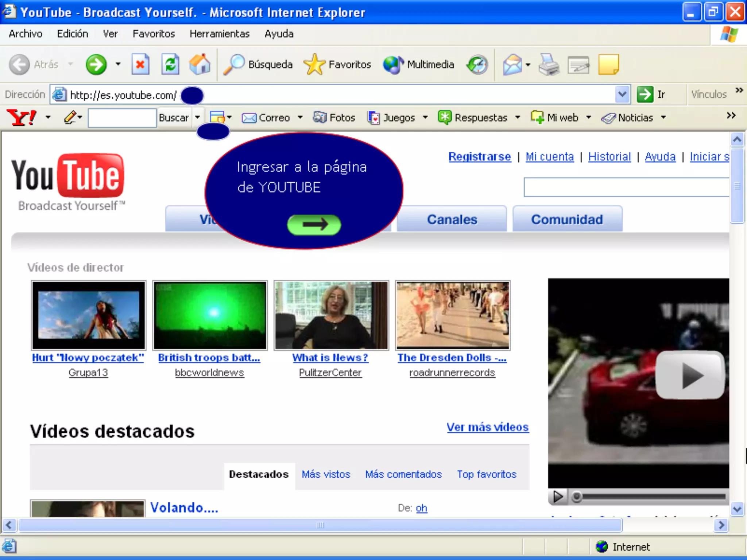
Task: Open the British troops video thumbnail
Action: pyautogui.click(x=210, y=315)
